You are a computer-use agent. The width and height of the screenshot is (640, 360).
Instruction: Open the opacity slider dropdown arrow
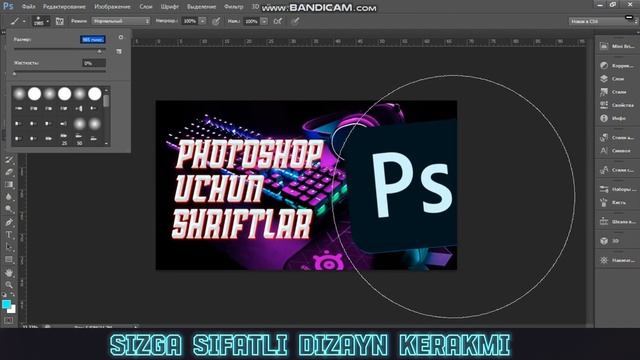[x=202, y=21]
